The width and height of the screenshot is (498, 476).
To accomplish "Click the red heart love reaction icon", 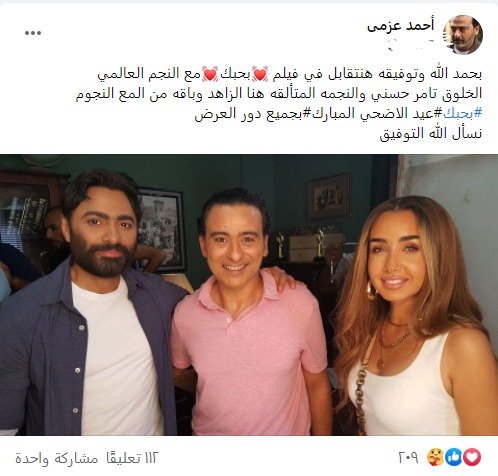I will 472,457.
